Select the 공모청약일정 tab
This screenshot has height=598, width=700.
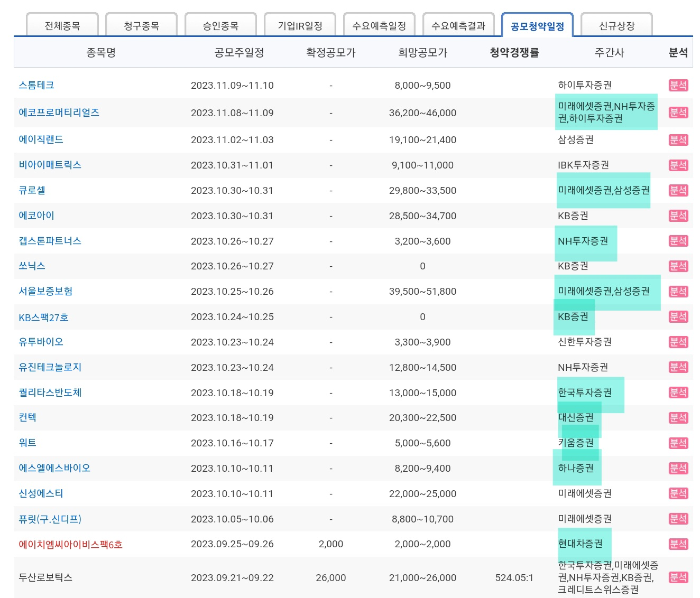538,25
